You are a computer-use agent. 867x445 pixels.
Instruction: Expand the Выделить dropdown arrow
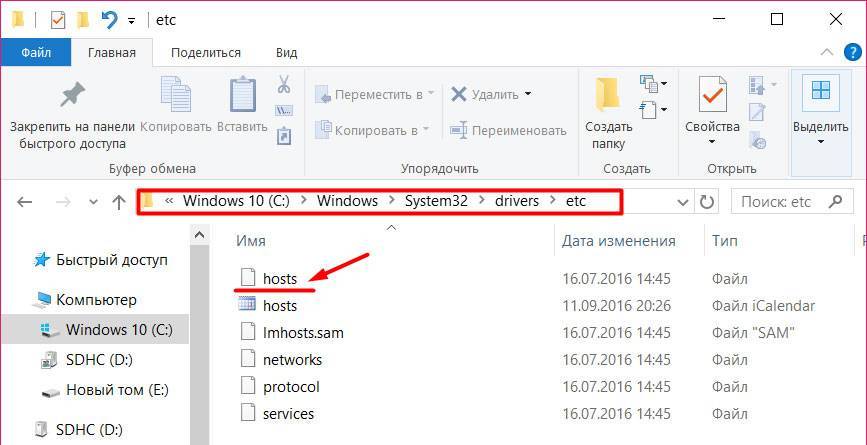[x=821, y=142]
